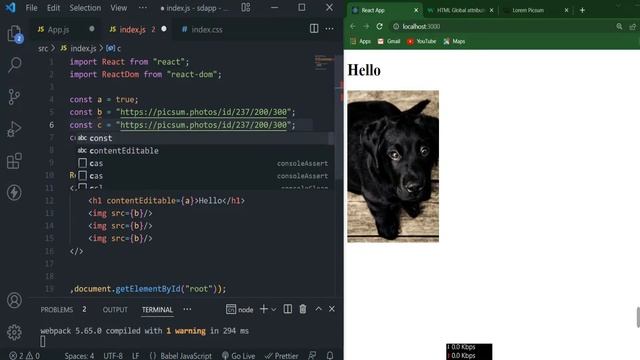
Task: Switch to HTML Global attributes browser tab
Action: pyautogui.click(x=460, y=10)
